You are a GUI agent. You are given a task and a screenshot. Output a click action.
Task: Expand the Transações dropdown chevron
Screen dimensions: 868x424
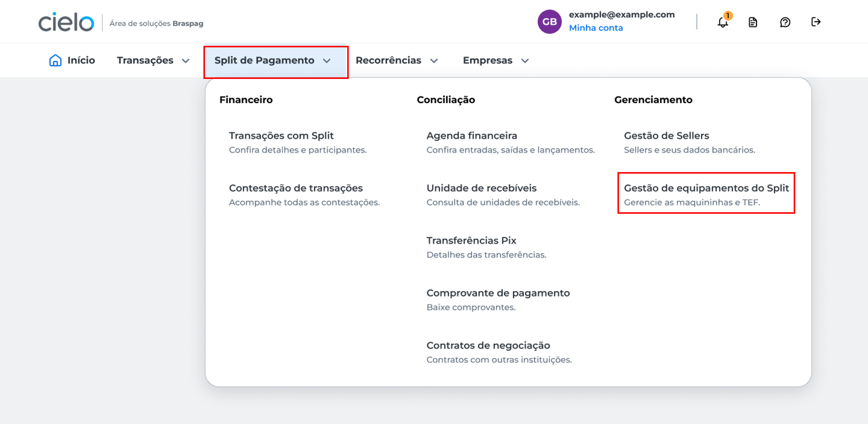186,61
